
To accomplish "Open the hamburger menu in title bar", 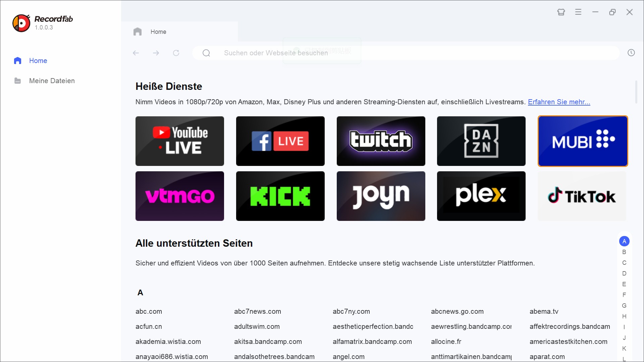I will click(x=578, y=12).
